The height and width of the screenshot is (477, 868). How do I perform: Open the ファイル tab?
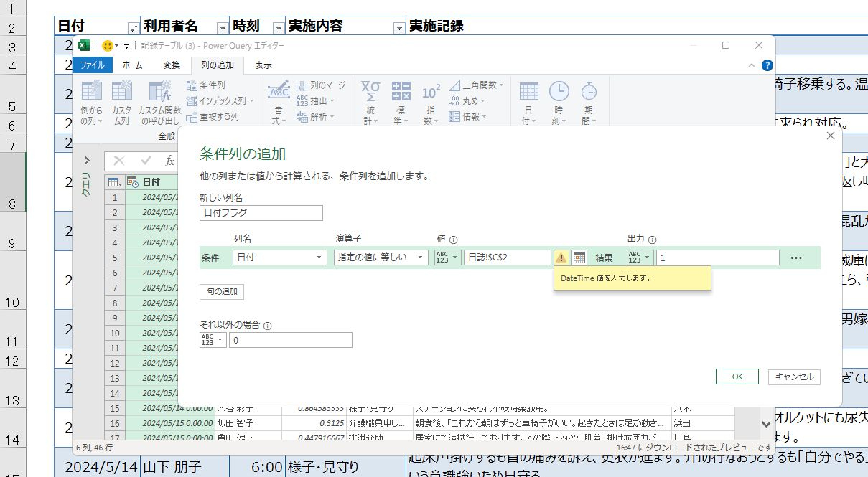coord(92,65)
